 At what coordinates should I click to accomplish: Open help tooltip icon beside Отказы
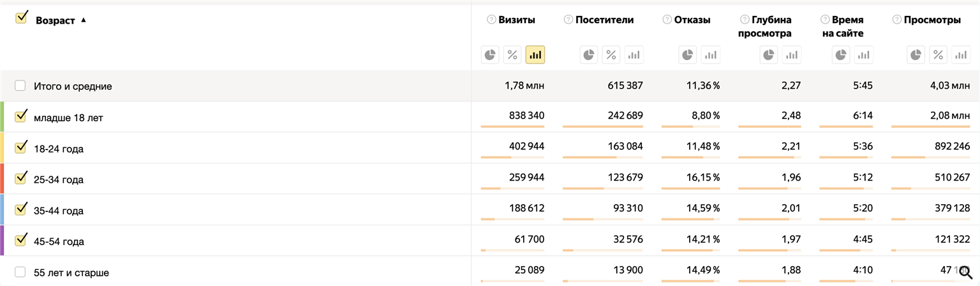pyautogui.click(x=667, y=20)
